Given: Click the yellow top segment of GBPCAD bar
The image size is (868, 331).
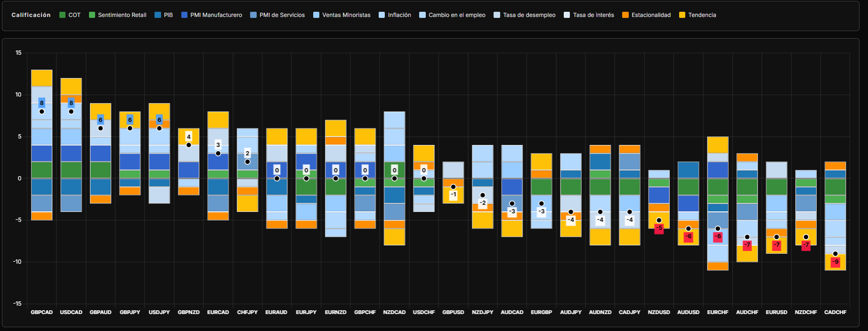Looking at the screenshot, I should pos(42,78).
